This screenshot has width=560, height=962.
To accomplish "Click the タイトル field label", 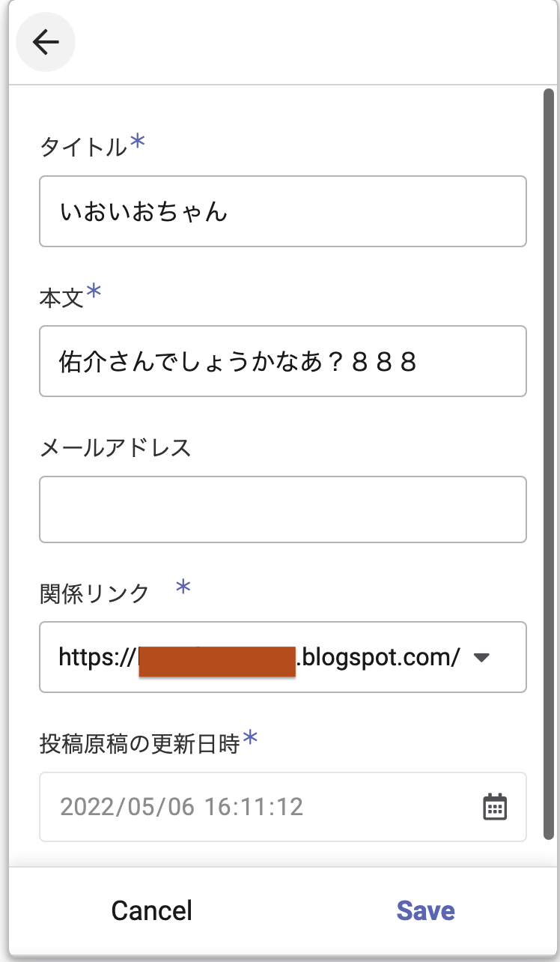I will point(83,148).
